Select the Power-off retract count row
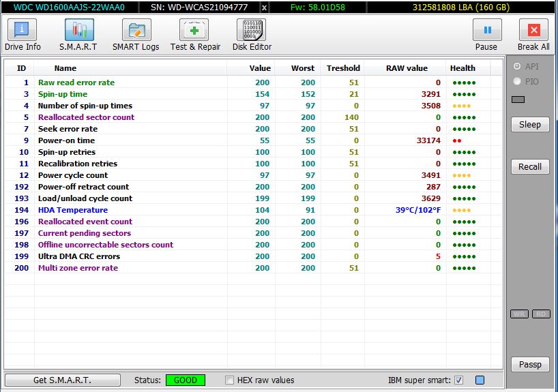Screen dimensions: 558x392 coord(254,187)
